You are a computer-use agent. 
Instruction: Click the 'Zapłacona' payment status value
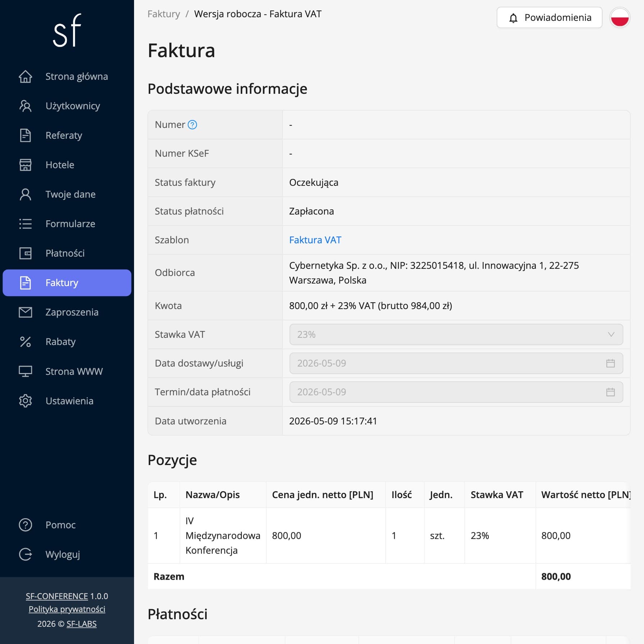click(x=312, y=211)
